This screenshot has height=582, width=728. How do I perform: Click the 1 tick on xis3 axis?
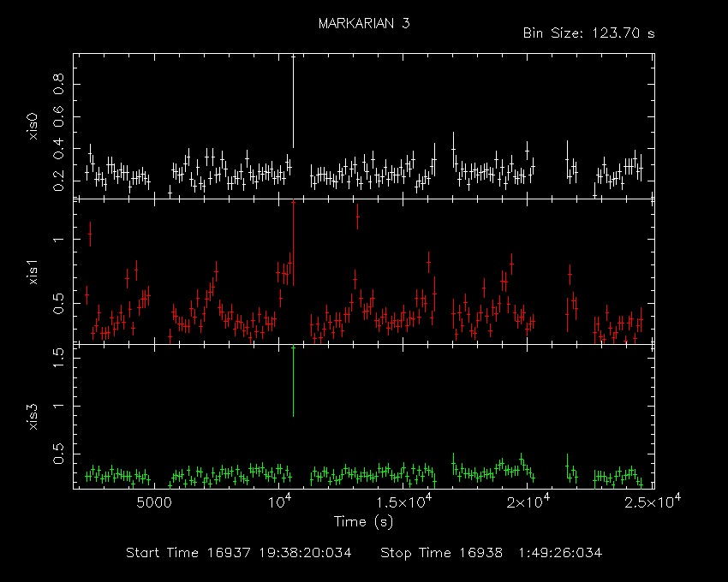click(x=58, y=406)
